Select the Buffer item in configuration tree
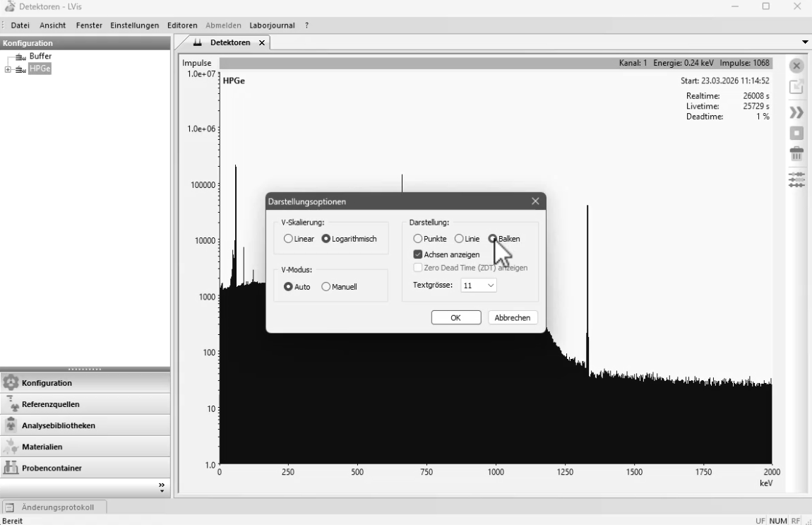The image size is (812, 525). coord(40,57)
